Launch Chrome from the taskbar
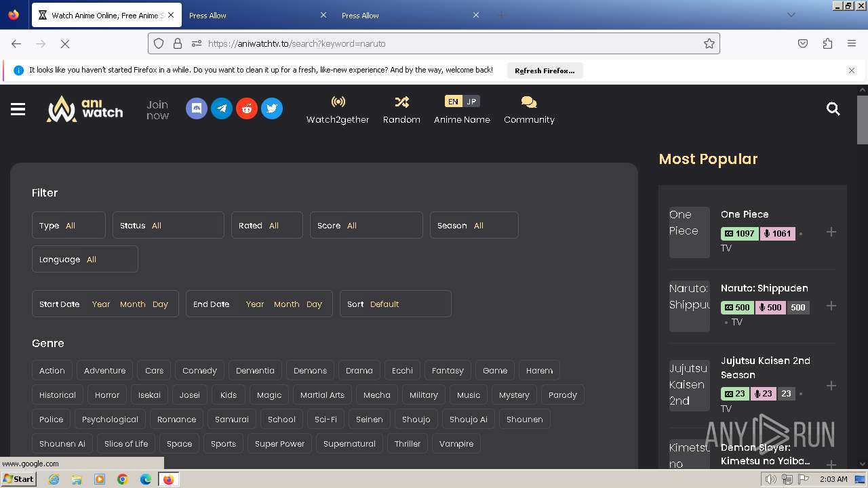 coord(123,479)
